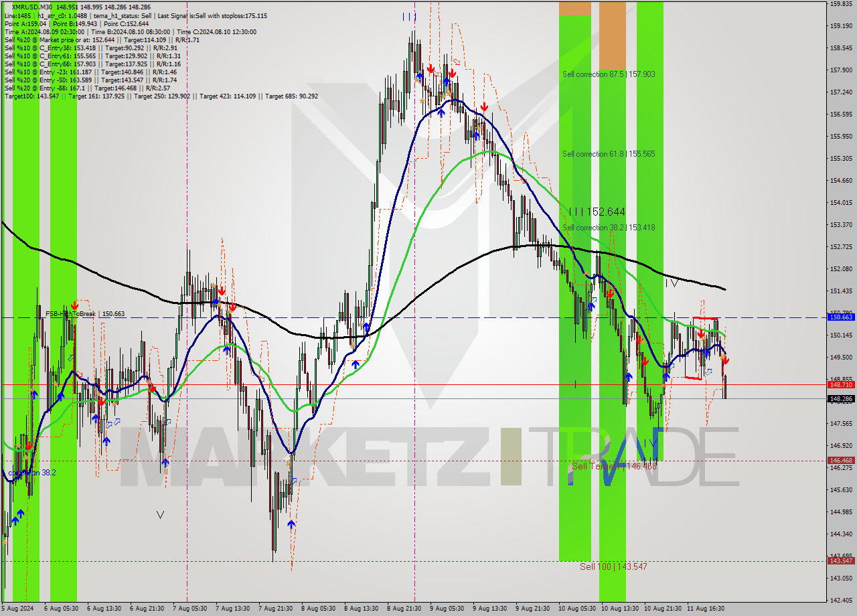Click the 144.340 price axis label

click(x=841, y=534)
